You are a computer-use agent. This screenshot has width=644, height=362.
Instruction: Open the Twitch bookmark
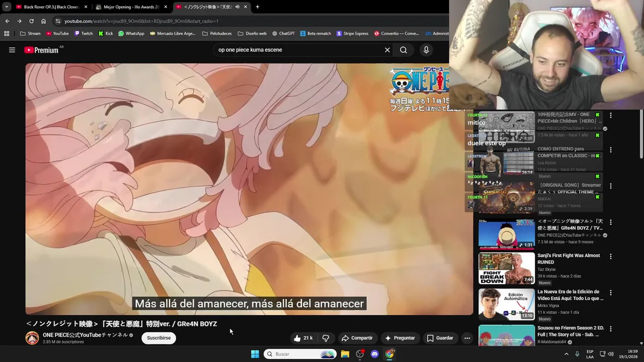coord(84,34)
